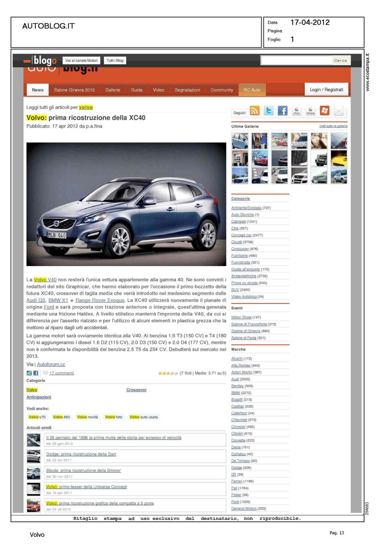392x550 pixels.
Task: Open the RC Auto tab
Action: (x=252, y=90)
